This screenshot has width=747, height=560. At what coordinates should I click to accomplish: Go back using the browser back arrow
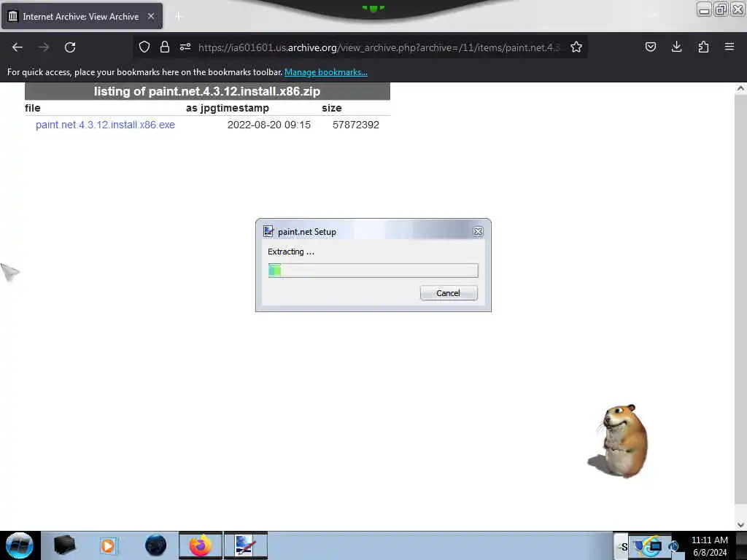pos(18,47)
